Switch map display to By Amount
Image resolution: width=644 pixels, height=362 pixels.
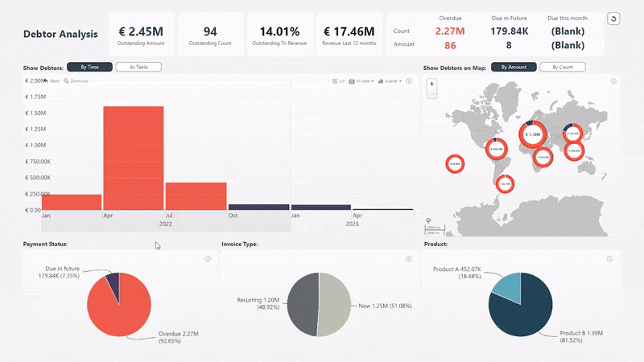[x=514, y=68]
